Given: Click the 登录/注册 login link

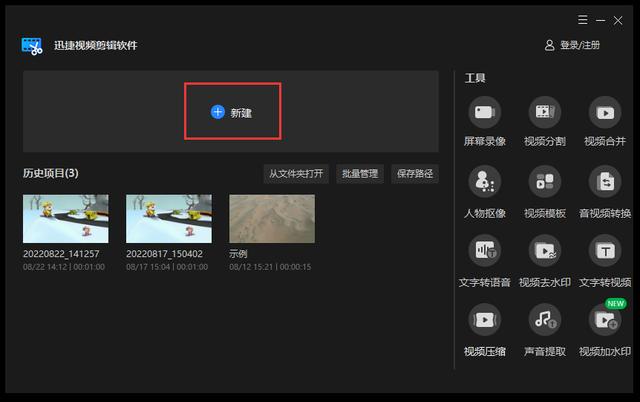Looking at the screenshot, I should [x=580, y=45].
